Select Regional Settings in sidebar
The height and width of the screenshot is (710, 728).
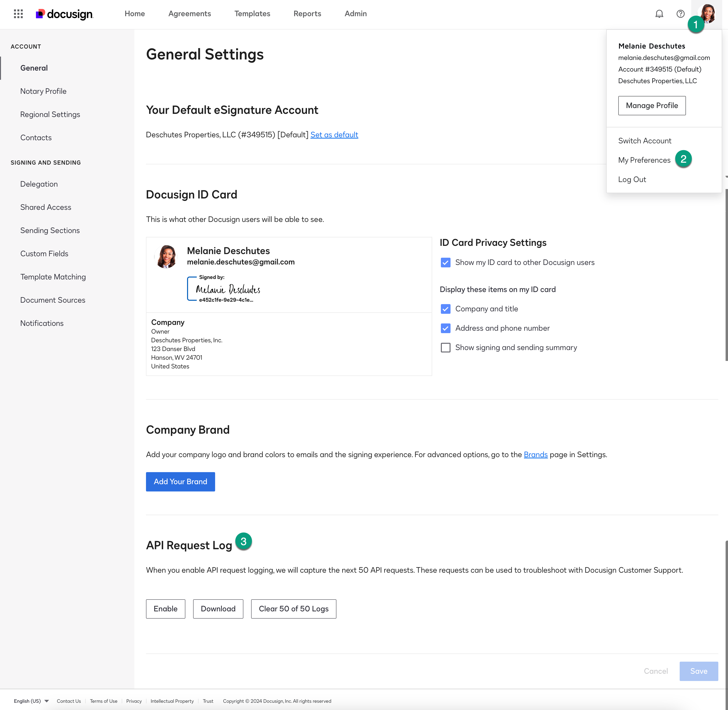pos(50,115)
